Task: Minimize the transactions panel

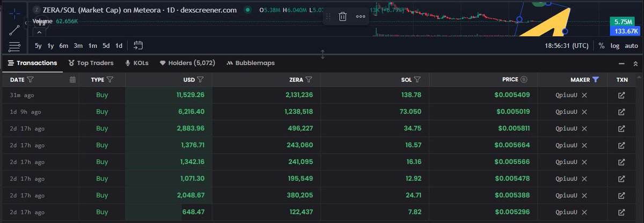Action: tap(621, 63)
